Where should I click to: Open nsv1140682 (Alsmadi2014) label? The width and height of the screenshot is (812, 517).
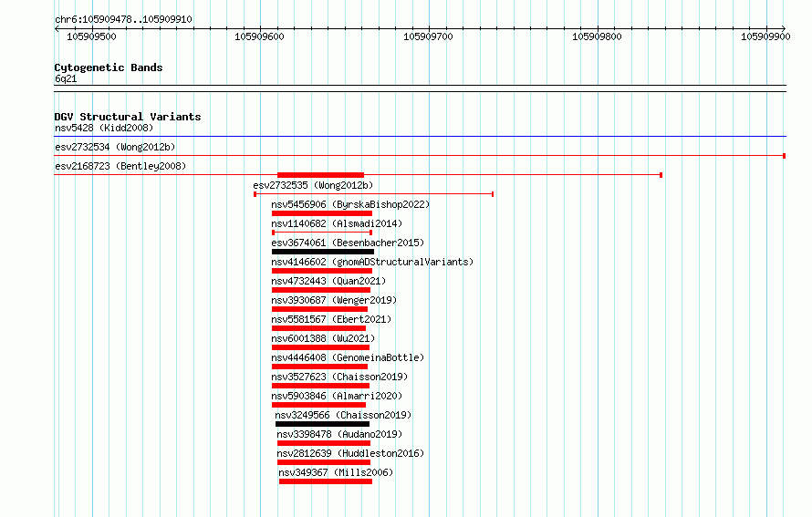337,223
